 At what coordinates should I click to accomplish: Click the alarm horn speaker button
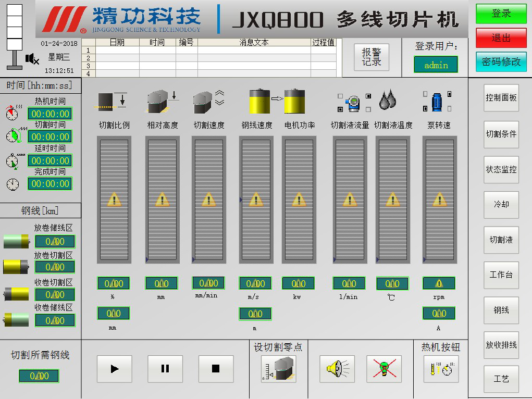(337, 369)
